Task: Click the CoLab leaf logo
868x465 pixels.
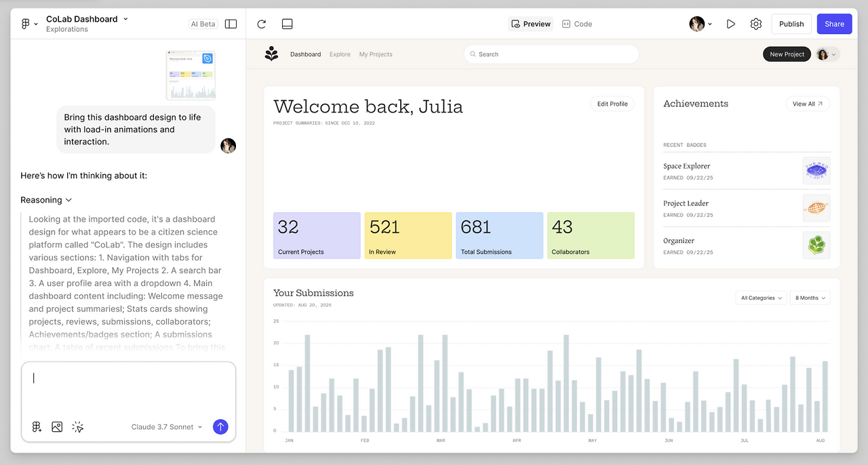Action: pyautogui.click(x=272, y=54)
